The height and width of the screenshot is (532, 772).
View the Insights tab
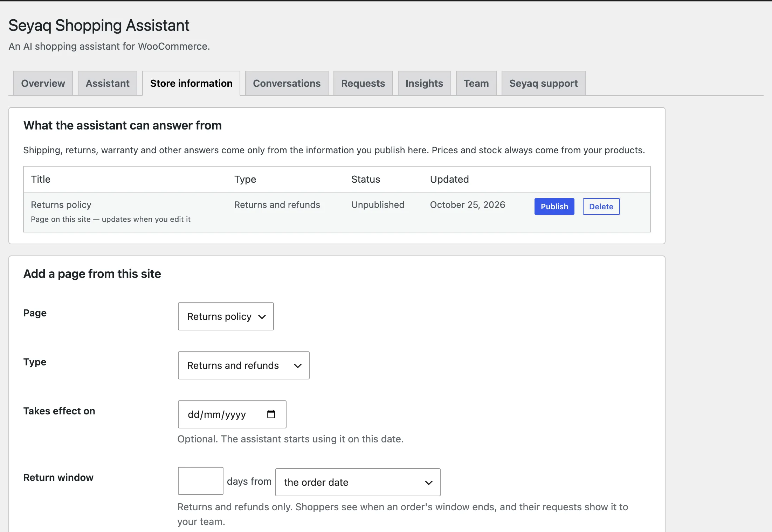point(424,83)
